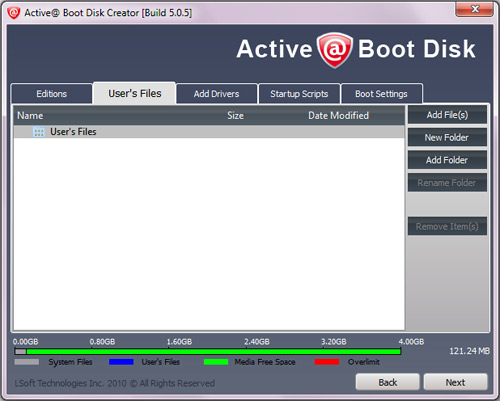500x401 pixels.
Task: Click the System Files legend label
Action: click(70, 362)
